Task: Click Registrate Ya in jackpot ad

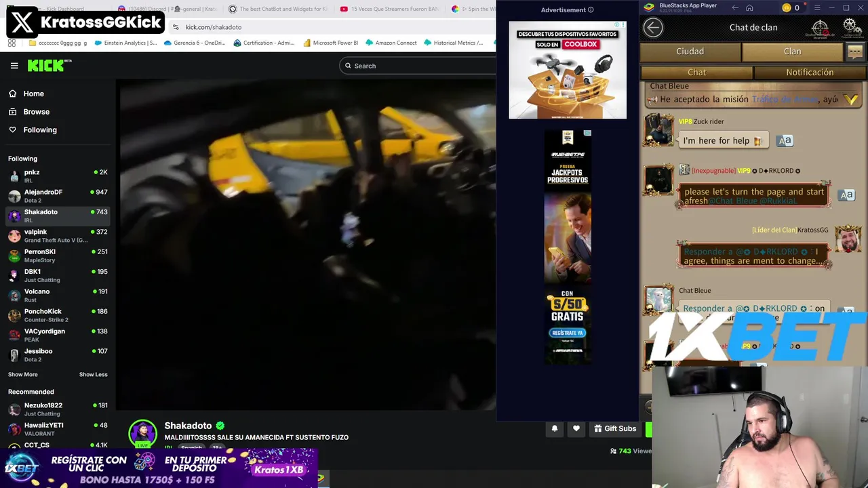Action: pos(568,333)
